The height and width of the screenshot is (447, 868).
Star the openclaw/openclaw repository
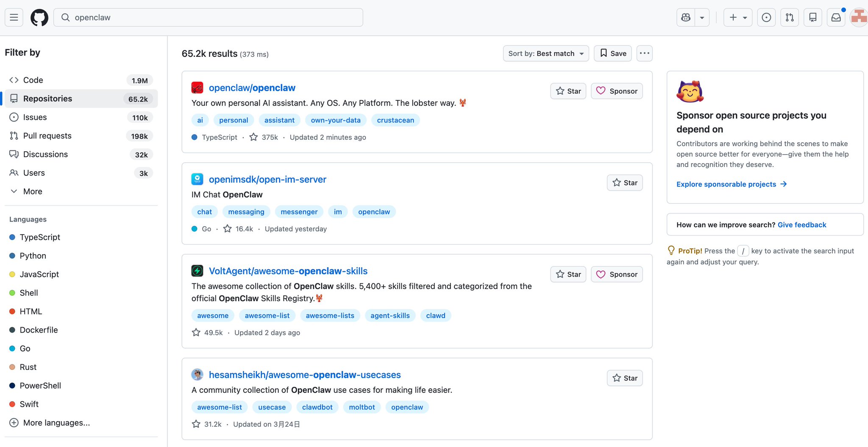pyautogui.click(x=568, y=91)
